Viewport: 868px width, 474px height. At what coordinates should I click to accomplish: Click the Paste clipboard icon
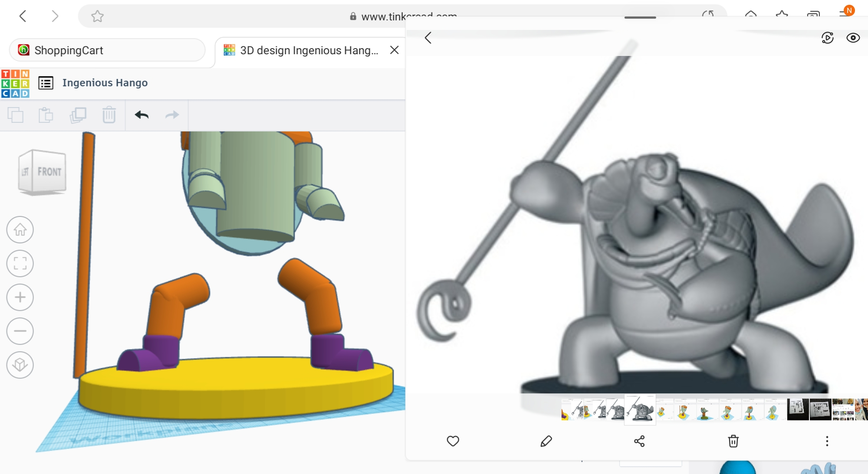point(46,115)
